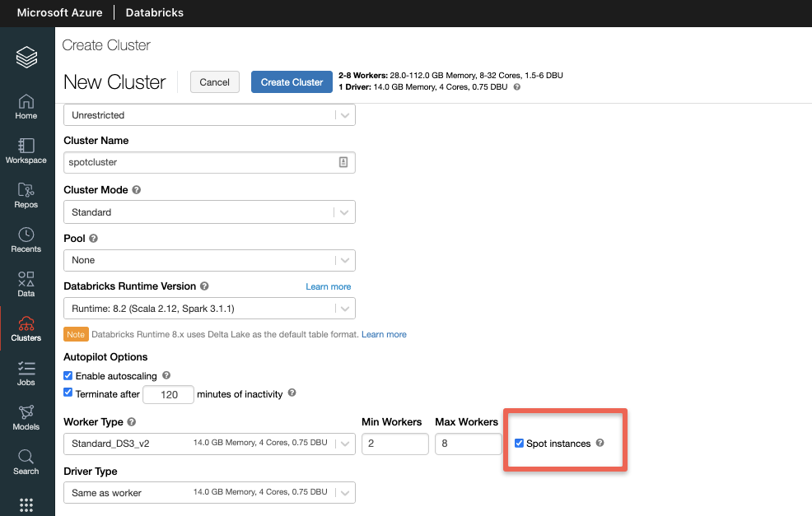Image resolution: width=812 pixels, height=516 pixels.
Task: Click the Search icon in sidebar
Action: click(26, 462)
